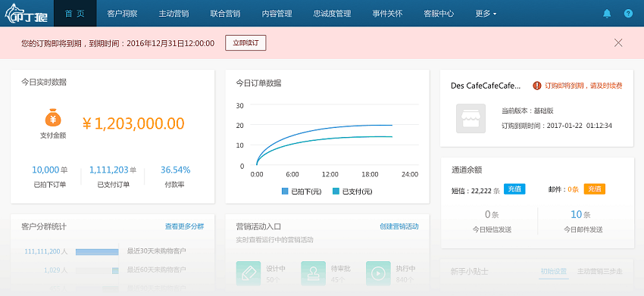Click the 待审批 stamp icon
This screenshot has height=296, width=644.
(x=314, y=273)
